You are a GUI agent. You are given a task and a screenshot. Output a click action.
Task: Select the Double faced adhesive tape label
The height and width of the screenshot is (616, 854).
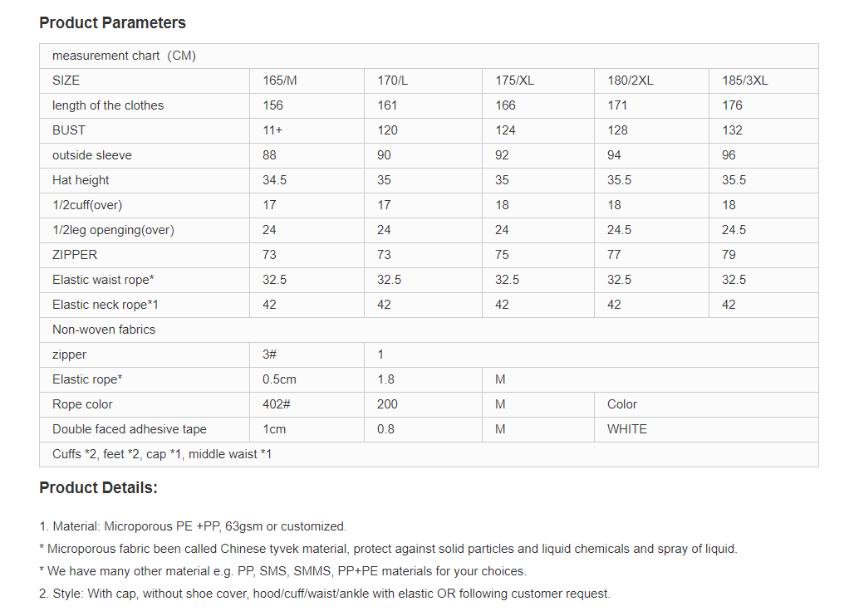[x=130, y=429]
